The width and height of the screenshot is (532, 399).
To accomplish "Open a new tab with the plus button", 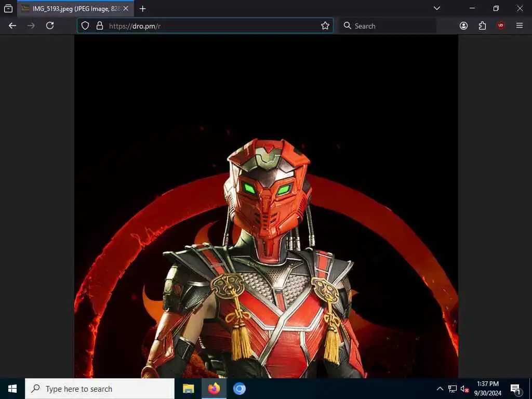I will pos(143,8).
